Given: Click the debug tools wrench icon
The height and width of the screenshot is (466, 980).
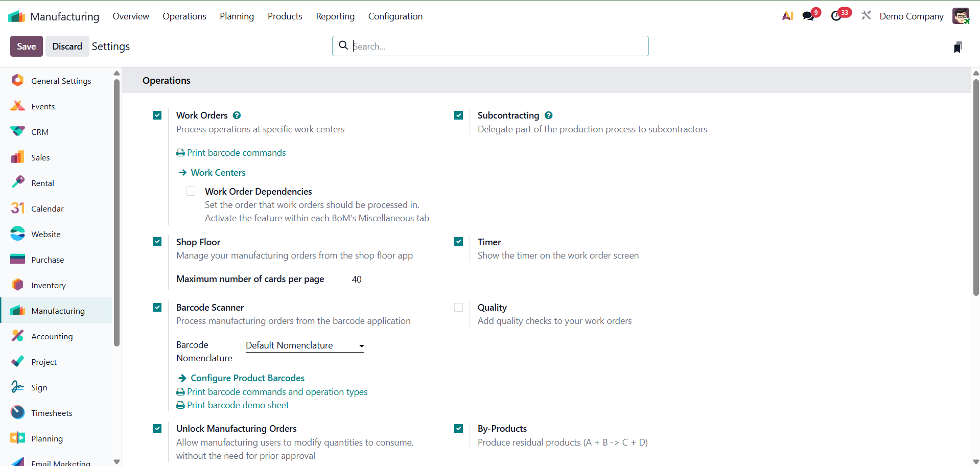Looking at the screenshot, I should (x=866, y=16).
